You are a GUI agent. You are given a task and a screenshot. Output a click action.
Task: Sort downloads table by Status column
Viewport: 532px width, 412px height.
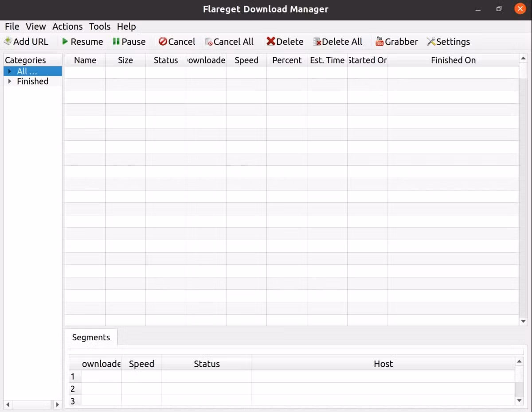coord(166,60)
